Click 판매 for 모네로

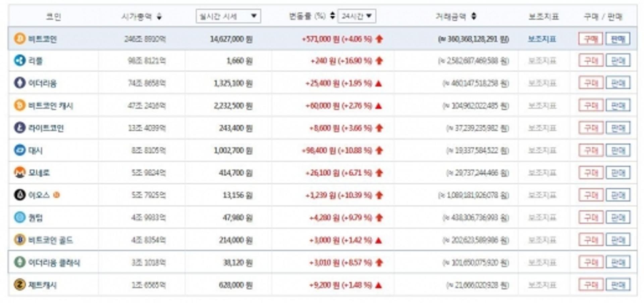[618, 173]
